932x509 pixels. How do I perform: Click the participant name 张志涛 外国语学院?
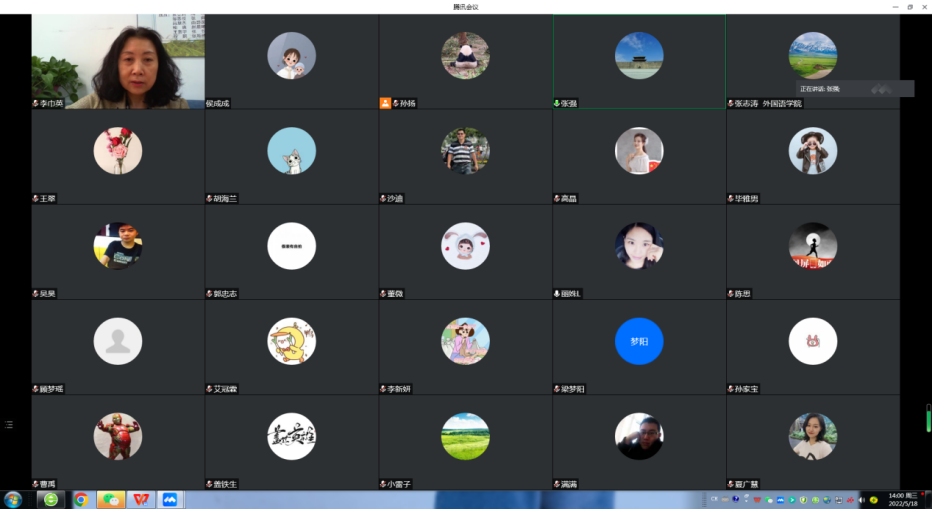click(768, 103)
